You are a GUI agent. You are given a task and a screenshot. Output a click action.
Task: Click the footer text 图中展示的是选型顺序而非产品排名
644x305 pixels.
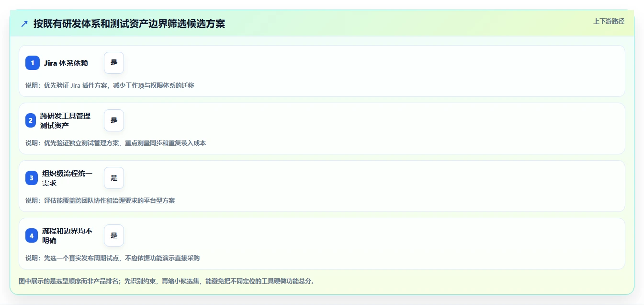click(x=167, y=281)
